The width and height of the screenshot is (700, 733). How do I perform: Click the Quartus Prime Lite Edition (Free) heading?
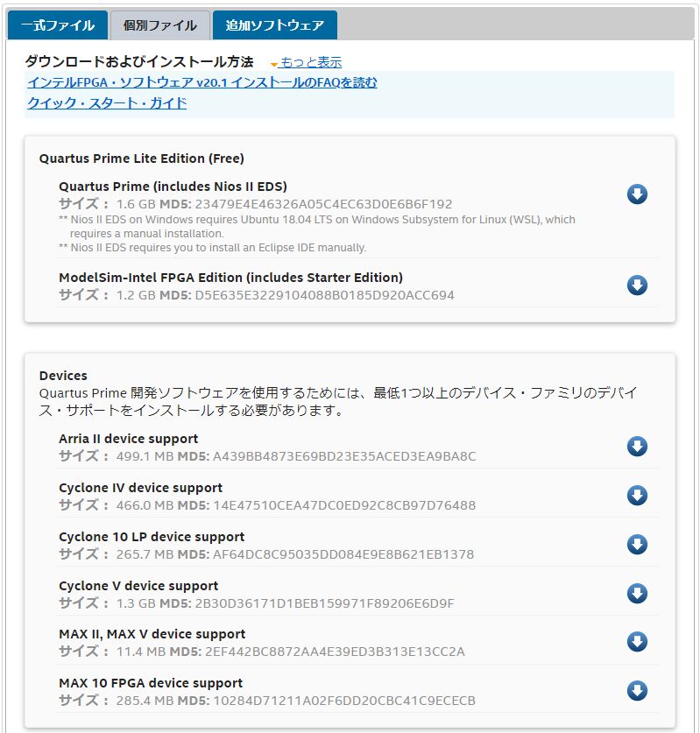(x=141, y=159)
